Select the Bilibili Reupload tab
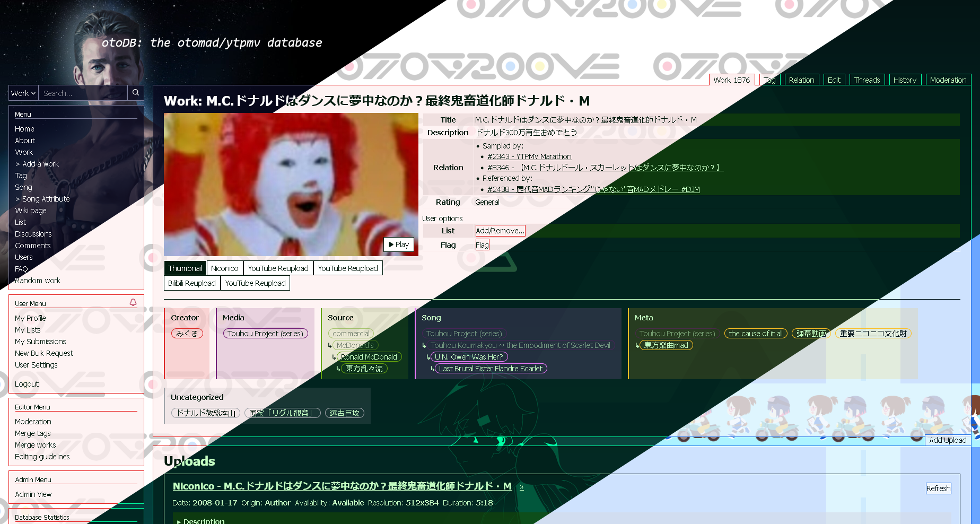Screen dimensions: 980x524 192,283
